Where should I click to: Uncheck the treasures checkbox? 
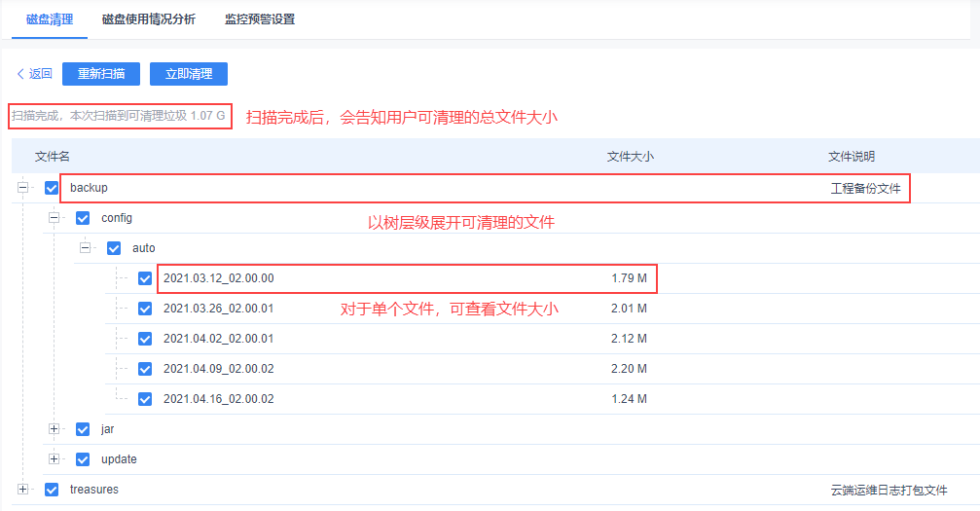[52, 490]
